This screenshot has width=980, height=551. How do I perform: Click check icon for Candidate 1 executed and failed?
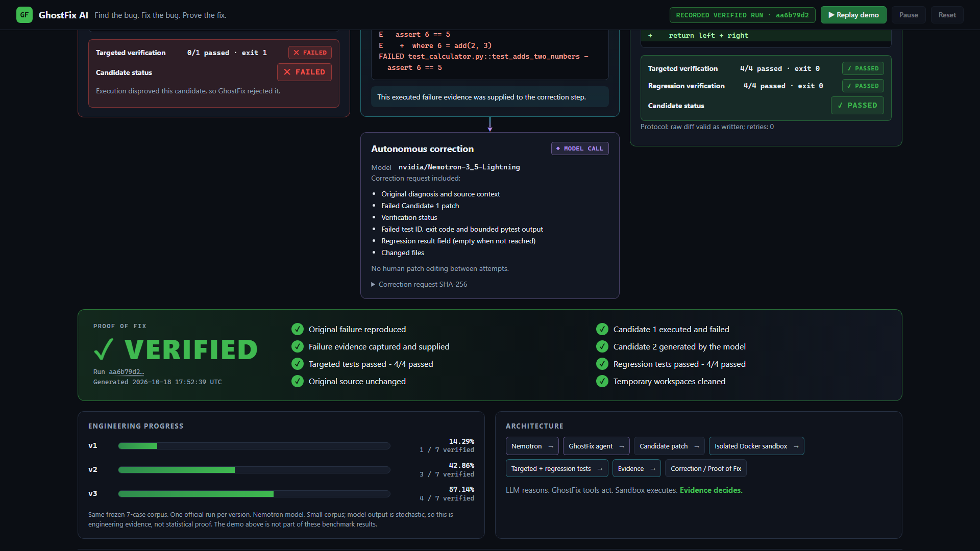click(x=602, y=330)
